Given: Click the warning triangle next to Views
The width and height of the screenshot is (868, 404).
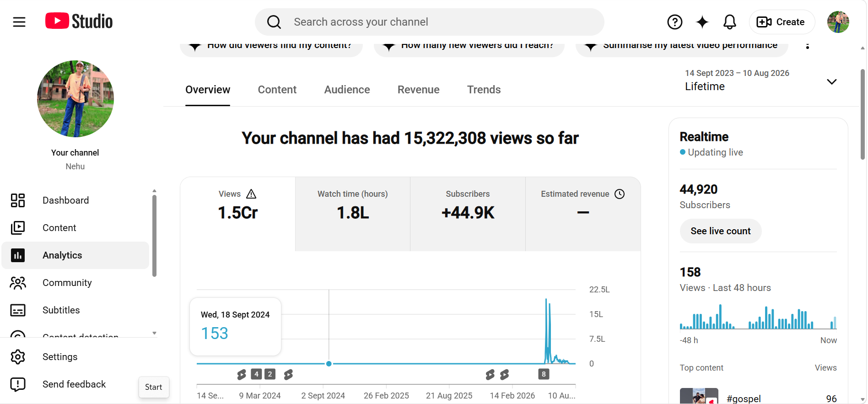Looking at the screenshot, I should coord(251,194).
